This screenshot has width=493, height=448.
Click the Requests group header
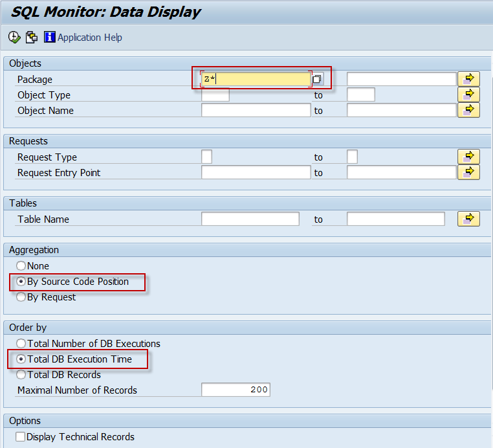[28, 141]
